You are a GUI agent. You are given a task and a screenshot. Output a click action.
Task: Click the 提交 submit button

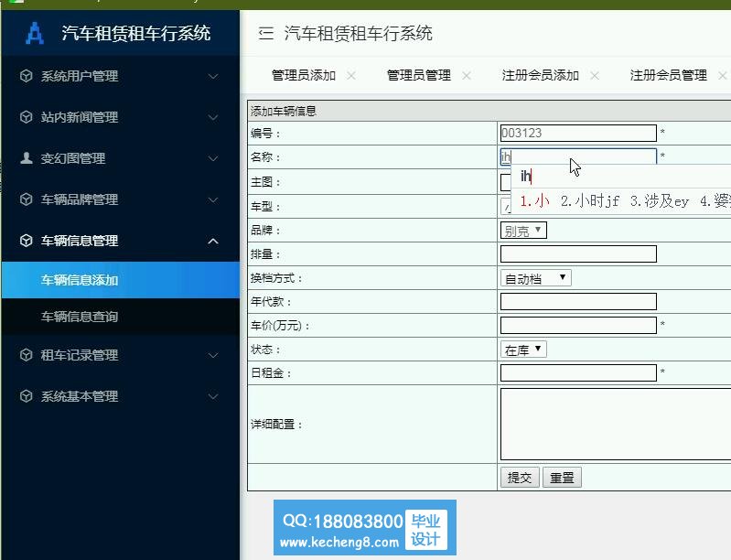click(520, 478)
